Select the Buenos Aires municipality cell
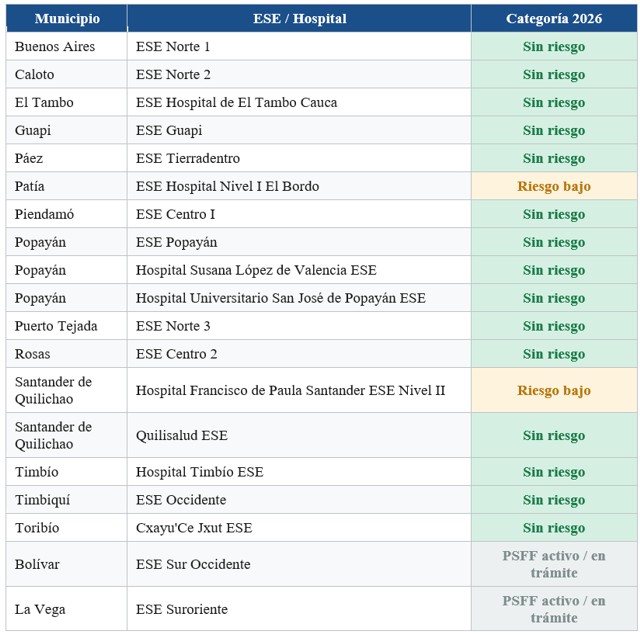This screenshot has width=640, height=635. click(67, 47)
